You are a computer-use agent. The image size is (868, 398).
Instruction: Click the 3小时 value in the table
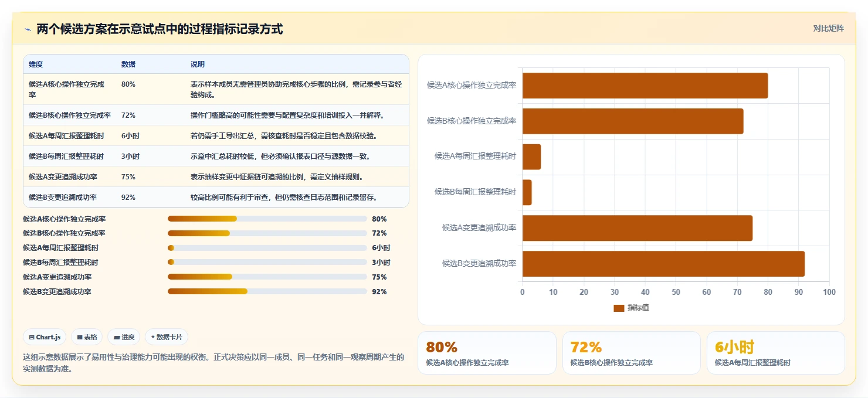pyautogui.click(x=130, y=157)
